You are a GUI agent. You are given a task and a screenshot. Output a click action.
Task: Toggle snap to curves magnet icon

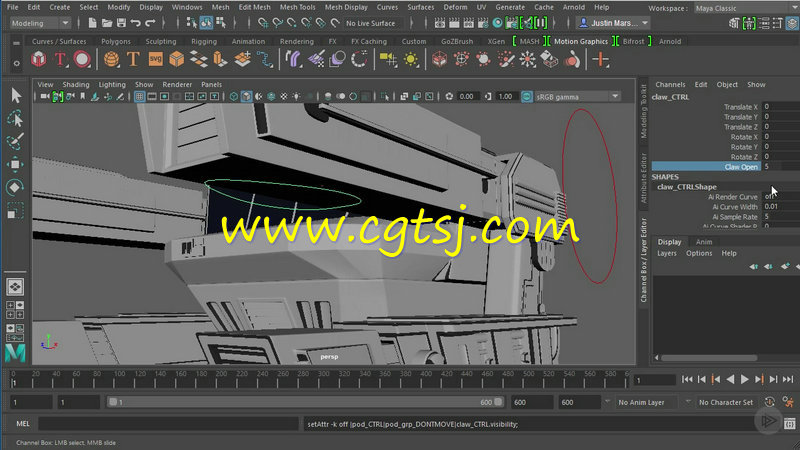[278, 23]
